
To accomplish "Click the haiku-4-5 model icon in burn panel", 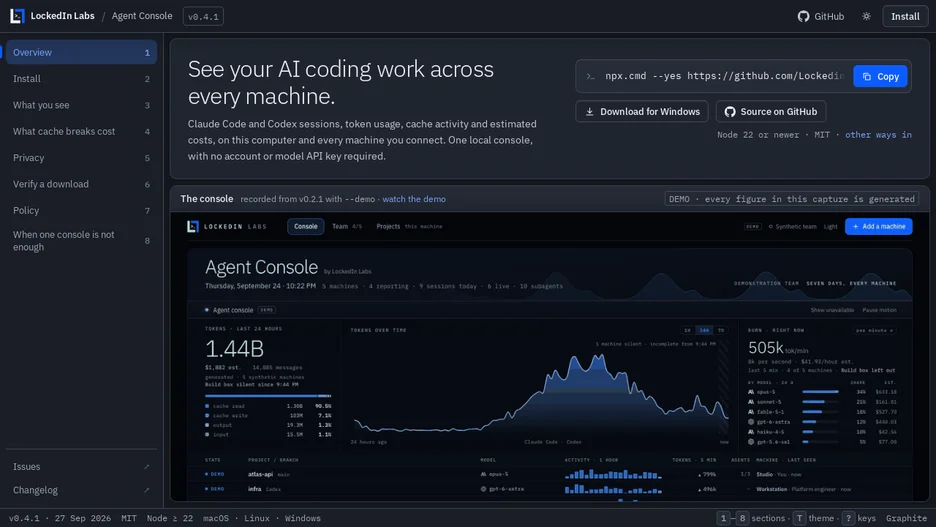I will (751, 432).
